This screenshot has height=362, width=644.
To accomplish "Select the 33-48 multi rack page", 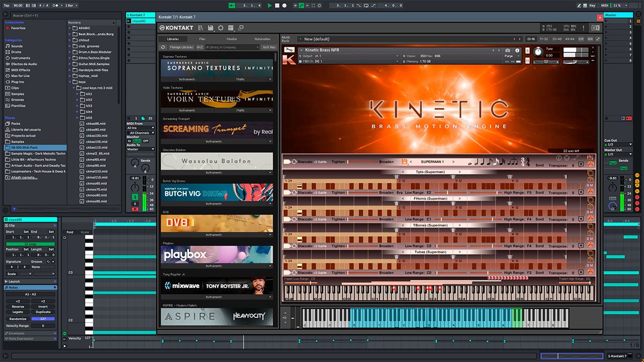I will pos(557,39).
